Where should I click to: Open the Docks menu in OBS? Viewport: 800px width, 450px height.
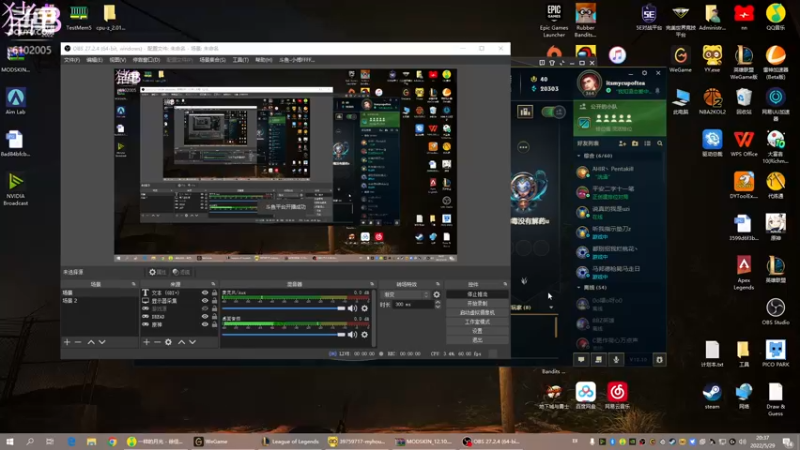(x=146, y=60)
